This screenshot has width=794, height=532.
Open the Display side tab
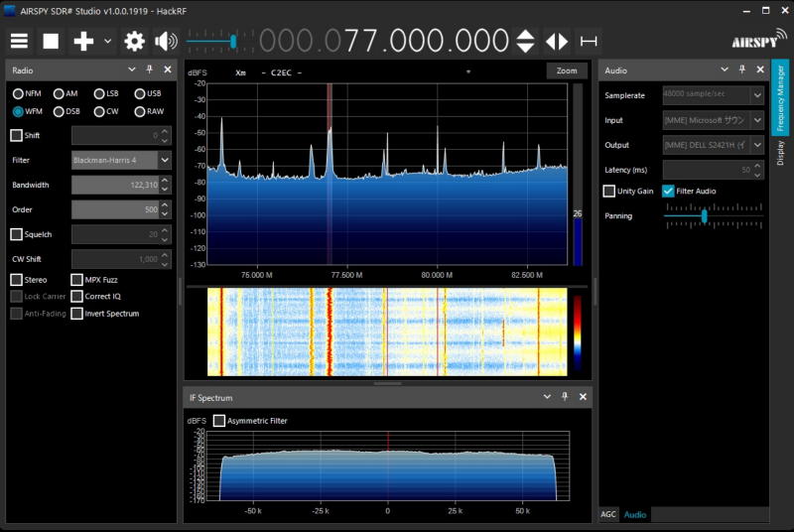point(780,153)
